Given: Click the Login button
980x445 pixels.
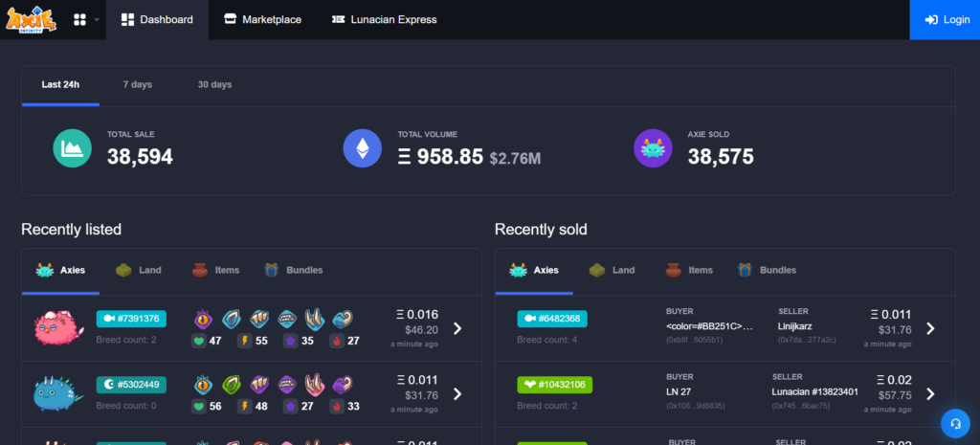Looking at the screenshot, I should 945,19.
